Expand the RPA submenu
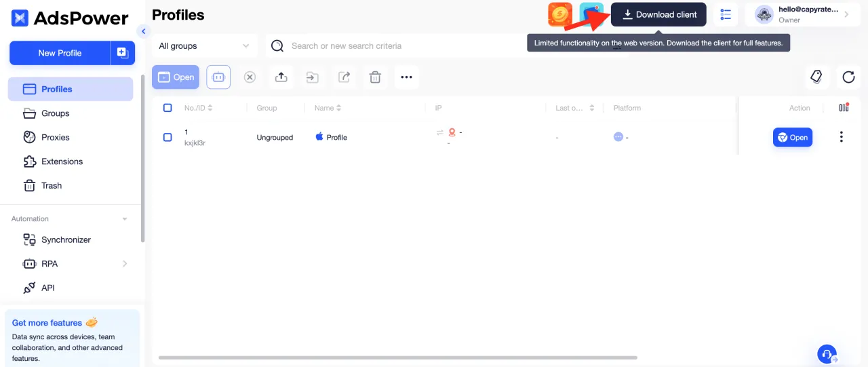Viewport: 868px width, 367px height. [125, 264]
